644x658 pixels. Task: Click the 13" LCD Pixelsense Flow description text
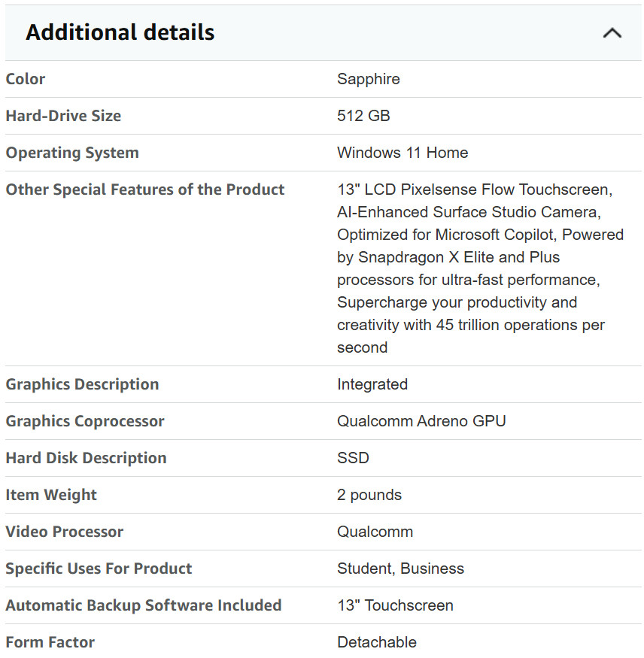480,268
